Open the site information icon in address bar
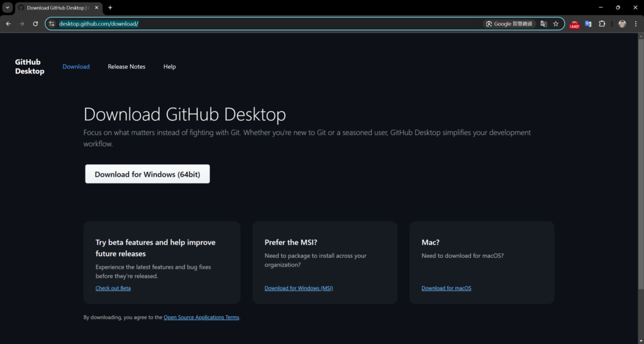Screen dimensions: 644x344 click(x=52, y=24)
